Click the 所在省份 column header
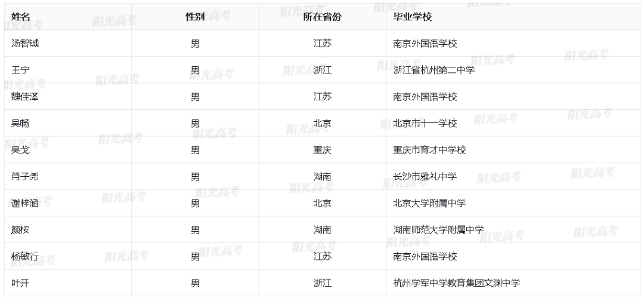 pos(322,17)
